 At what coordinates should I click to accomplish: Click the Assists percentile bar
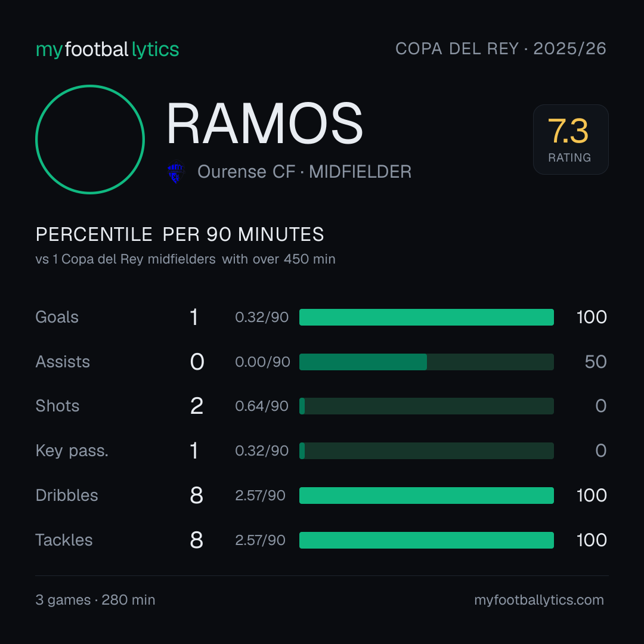pyautogui.click(x=426, y=362)
